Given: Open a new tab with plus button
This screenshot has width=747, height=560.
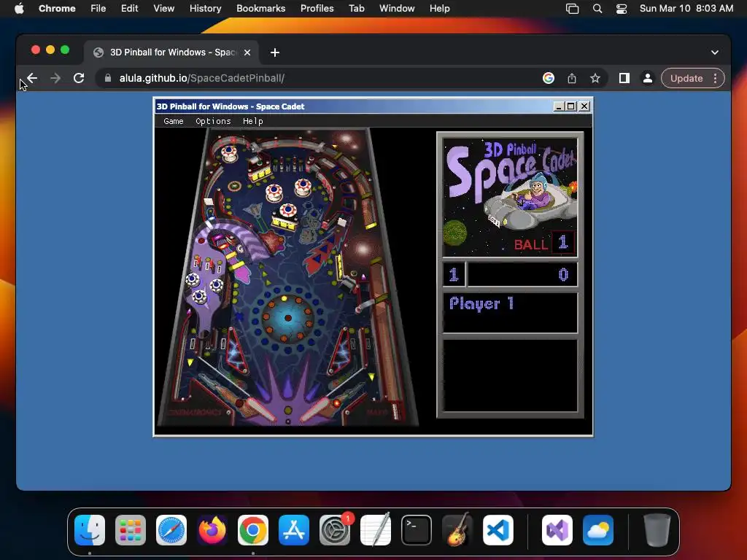Looking at the screenshot, I should click(x=275, y=52).
